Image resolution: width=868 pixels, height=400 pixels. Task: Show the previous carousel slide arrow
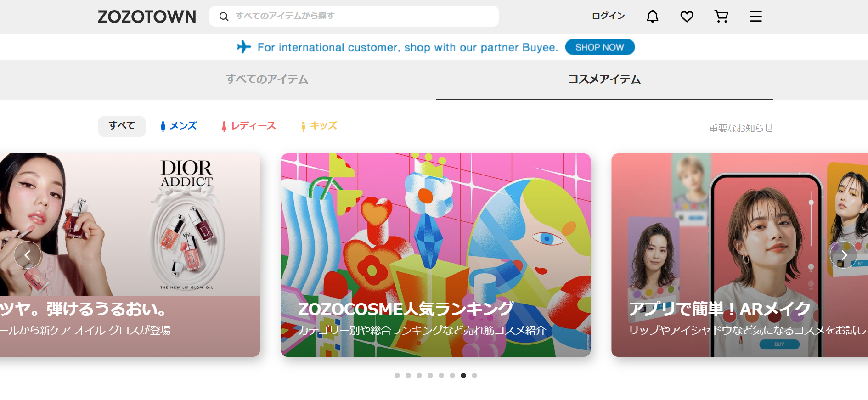[28, 255]
